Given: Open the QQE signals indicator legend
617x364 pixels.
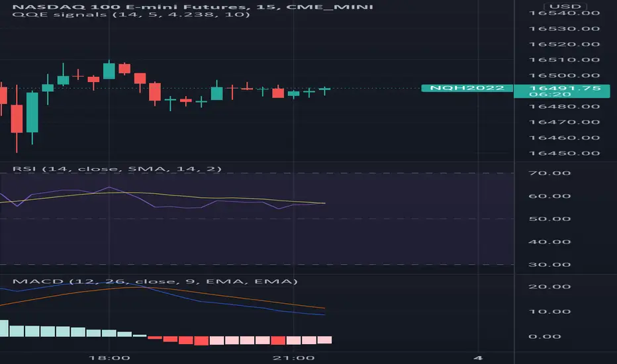Looking at the screenshot, I should 131,15.
